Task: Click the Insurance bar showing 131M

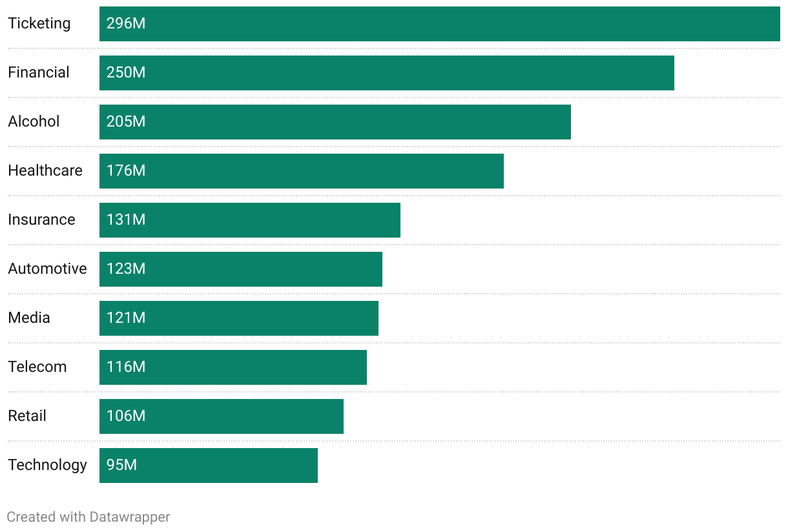Action: (x=250, y=220)
